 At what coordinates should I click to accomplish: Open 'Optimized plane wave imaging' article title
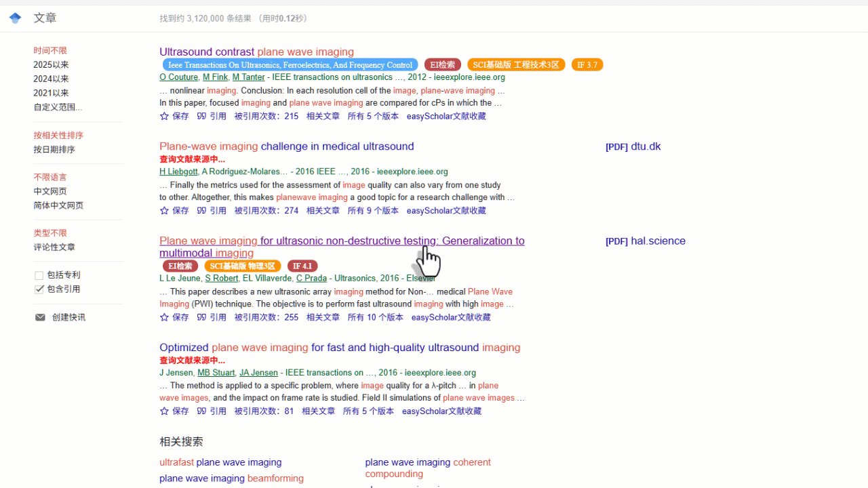point(340,347)
